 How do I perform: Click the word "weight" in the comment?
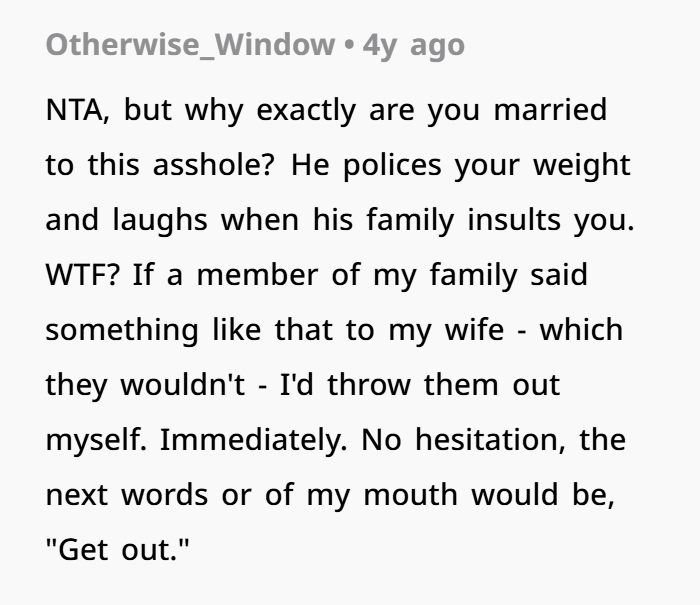click(x=583, y=164)
